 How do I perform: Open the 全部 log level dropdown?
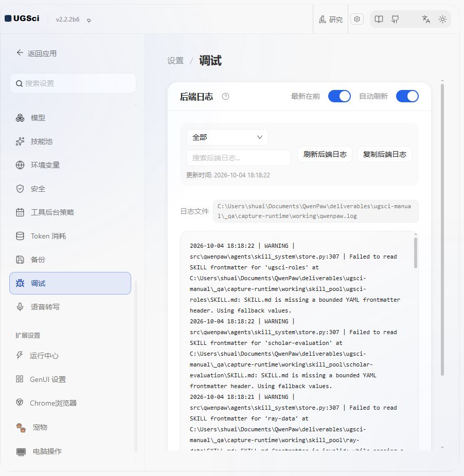click(x=227, y=137)
